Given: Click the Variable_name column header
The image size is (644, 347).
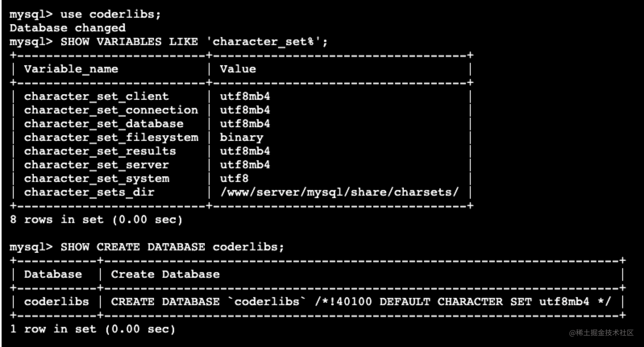Looking at the screenshot, I should click(71, 69).
